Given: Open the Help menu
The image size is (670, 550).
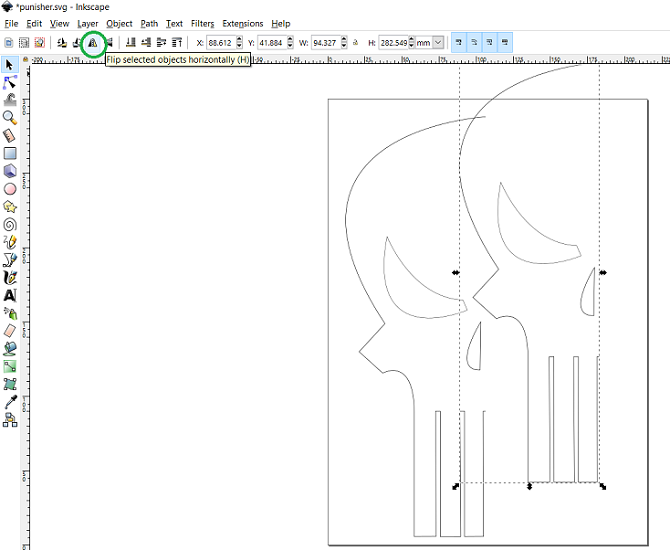Looking at the screenshot, I should 281,24.
